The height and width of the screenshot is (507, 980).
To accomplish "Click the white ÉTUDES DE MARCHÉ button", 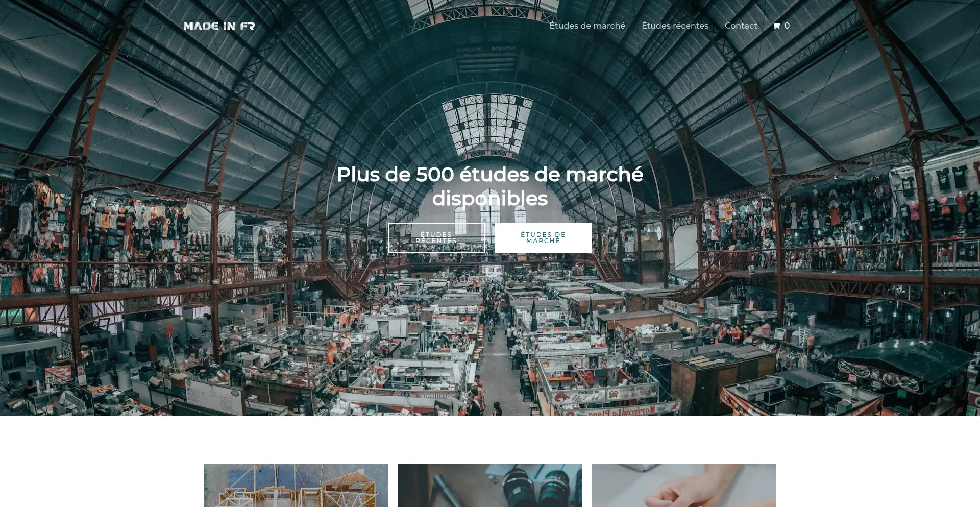I will [544, 238].
